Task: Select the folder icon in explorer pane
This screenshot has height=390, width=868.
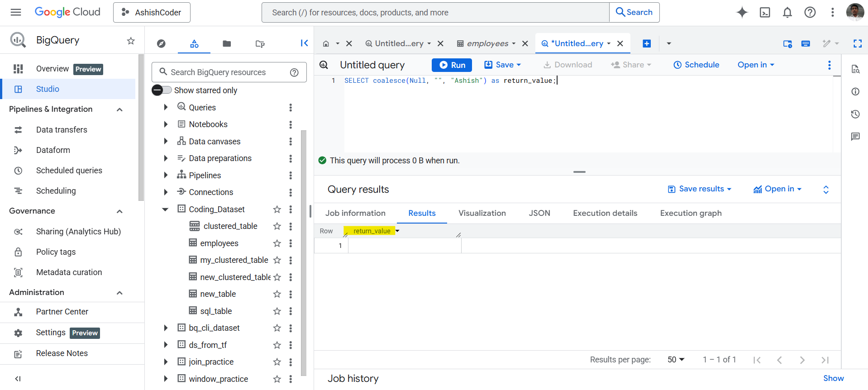Action: pyautogui.click(x=227, y=43)
